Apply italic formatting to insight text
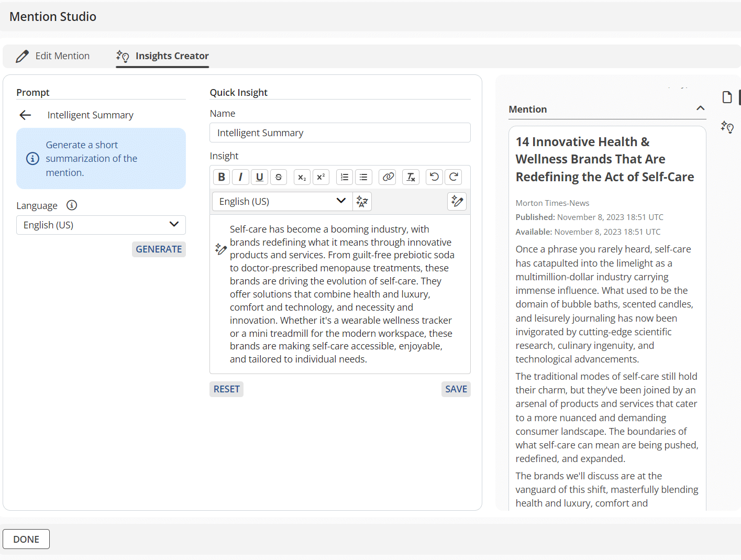The height and width of the screenshot is (560, 741). [x=240, y=177]
